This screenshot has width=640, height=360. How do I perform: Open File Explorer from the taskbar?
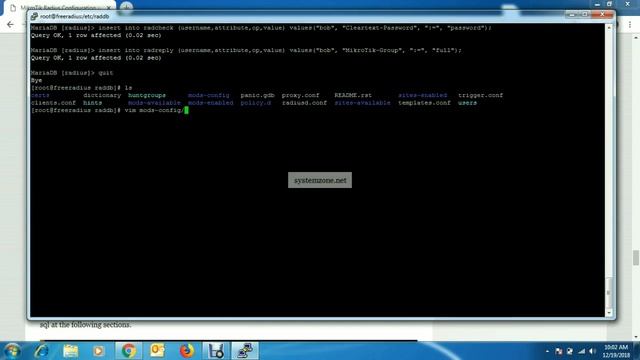click(70, 351)
